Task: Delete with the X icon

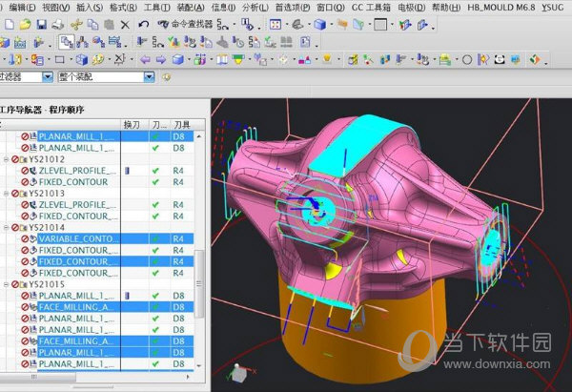Action: click(x=125, y=25)
